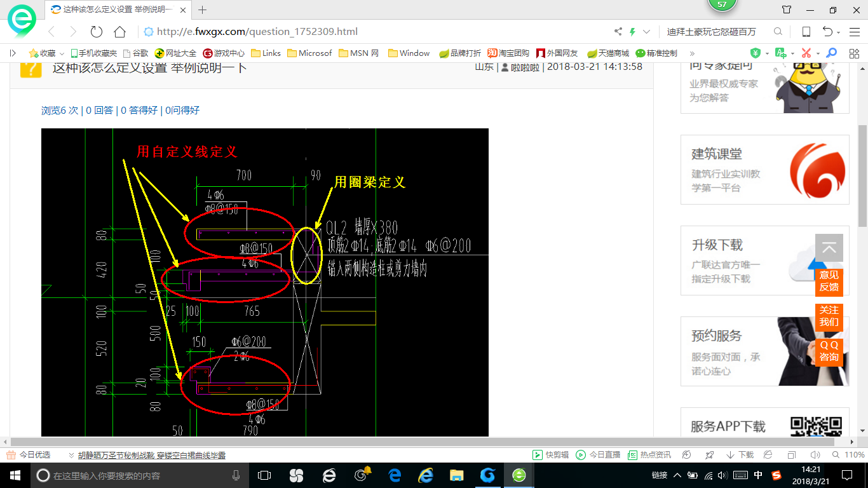
Task: Go back to the previous page
Action: coord(52,32)
